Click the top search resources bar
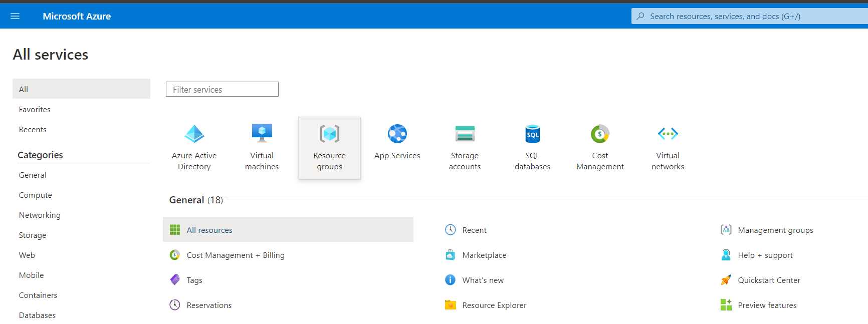 (x=749, y=16)
